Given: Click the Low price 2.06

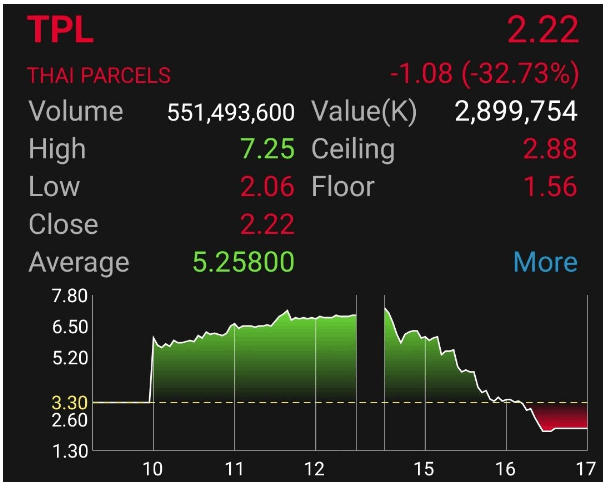Looking at the screenshot, I should [x=267, y=186].
